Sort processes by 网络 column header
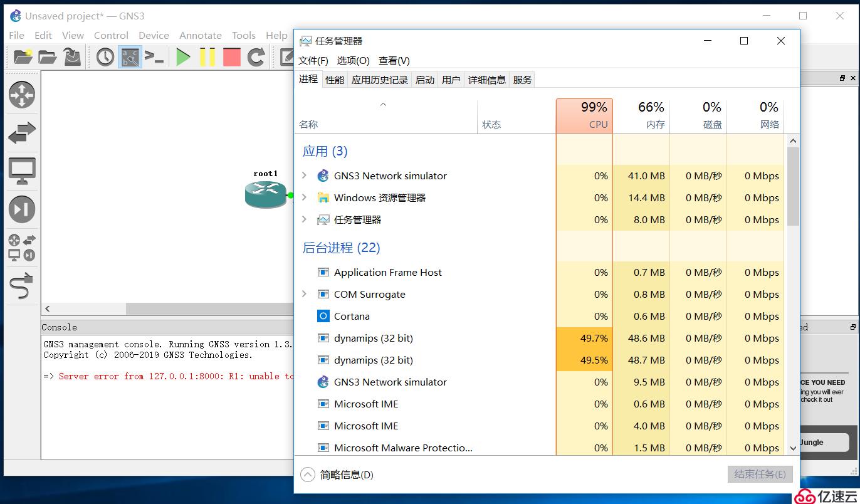Viewport: 860px width, 504px height. click(755, 116)
